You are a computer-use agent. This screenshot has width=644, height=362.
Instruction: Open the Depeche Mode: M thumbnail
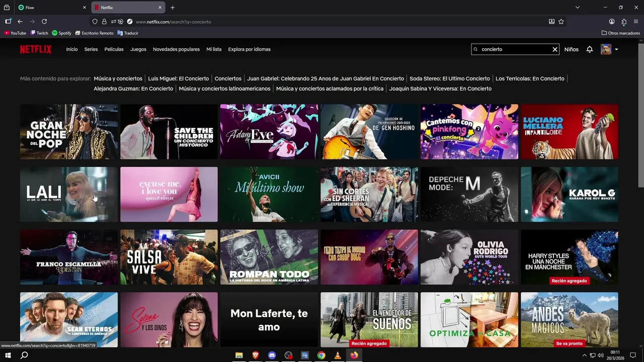pos(469,195)
